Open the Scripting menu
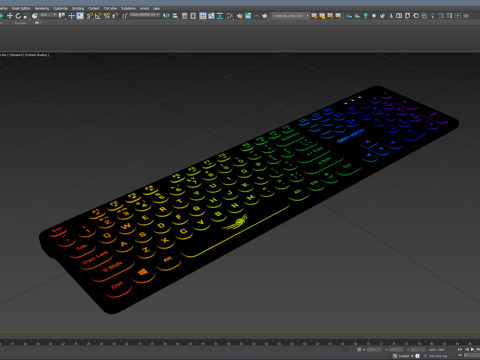Viewport: 480px width, 360px height. (x=78, y=8)
